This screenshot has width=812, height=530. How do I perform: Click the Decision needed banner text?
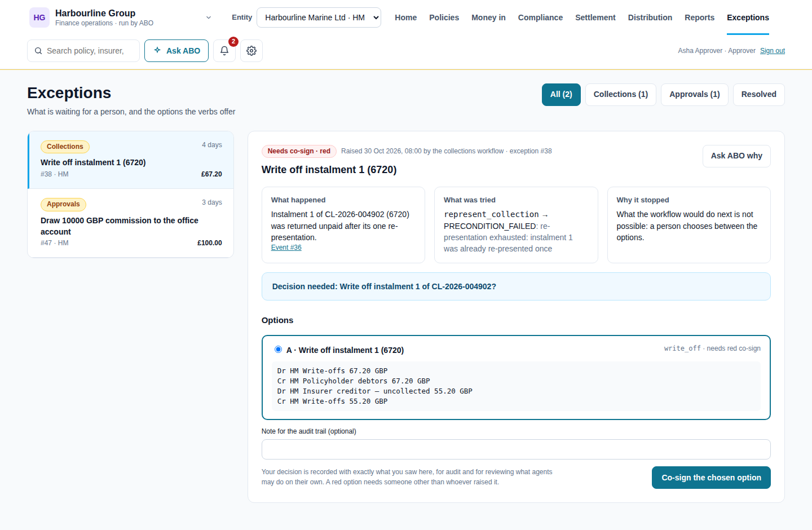(384, 286)
